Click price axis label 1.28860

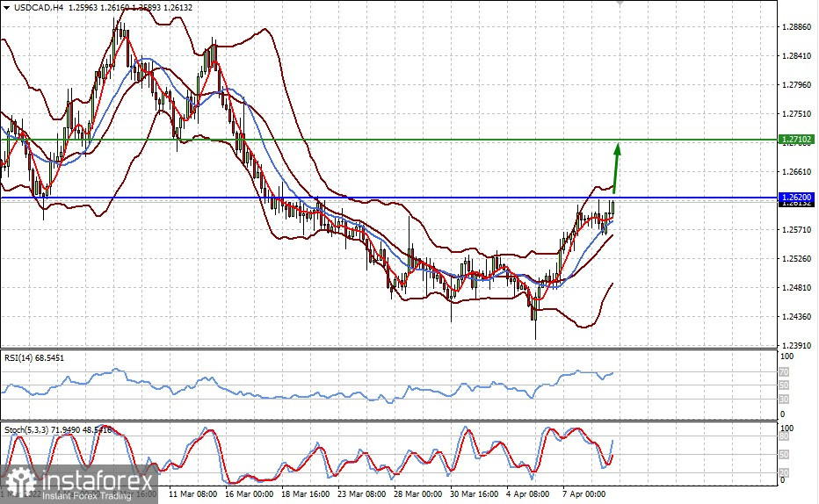(x=797, y=27)
